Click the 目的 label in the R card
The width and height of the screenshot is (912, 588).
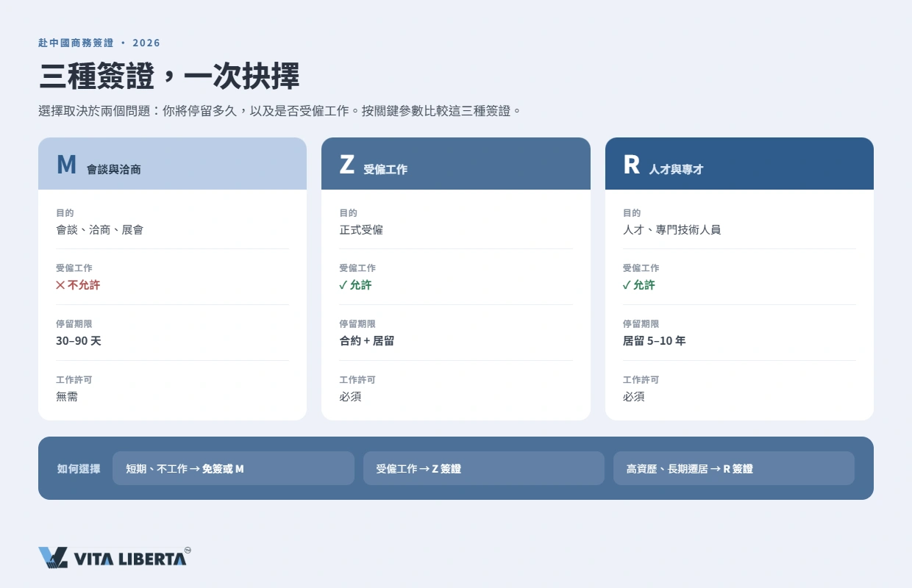click(x=632, y=212)
